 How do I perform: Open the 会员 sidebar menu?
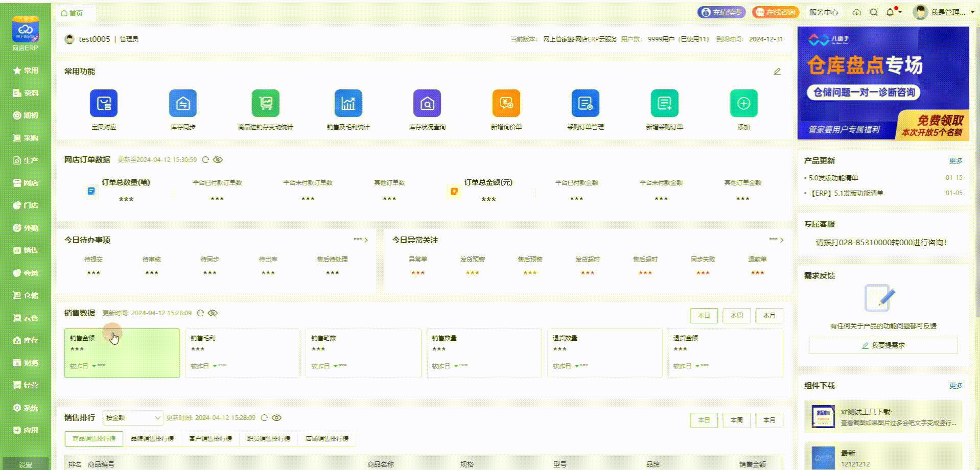point(26,273)
